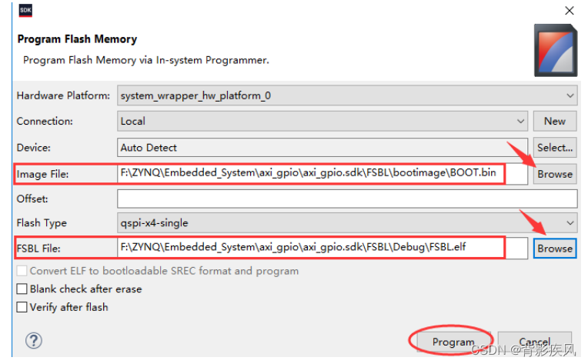
Task: Open the Connection dropdown showing Local
Action: point(322,121)
